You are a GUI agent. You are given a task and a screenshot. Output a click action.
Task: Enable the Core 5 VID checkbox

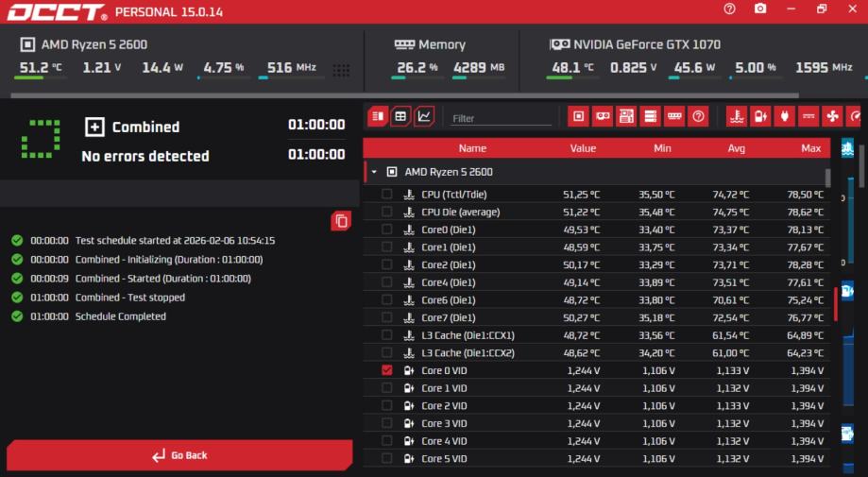click(x=387, y=458)
